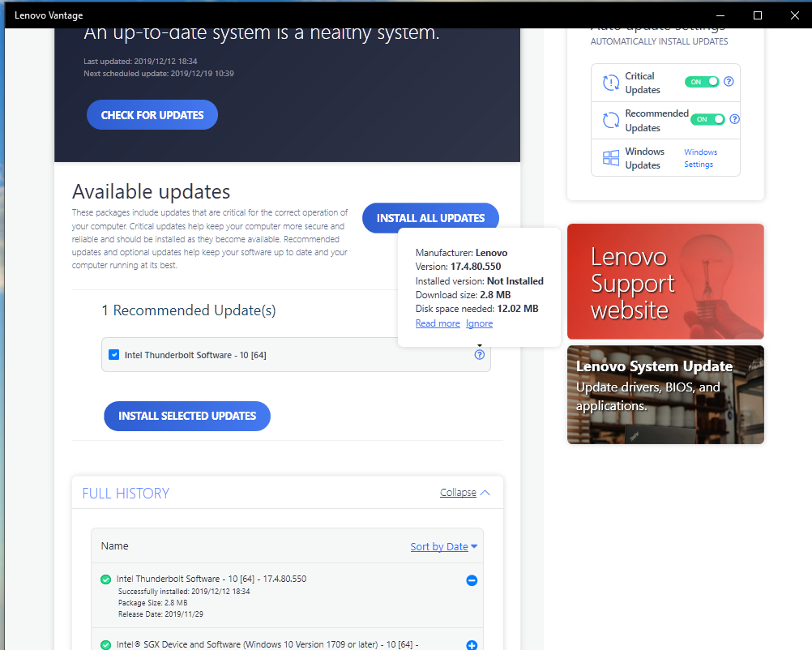Click 'Release Date: 2019/11/29' text
812x650 pixels.
(x=160, y=614)
